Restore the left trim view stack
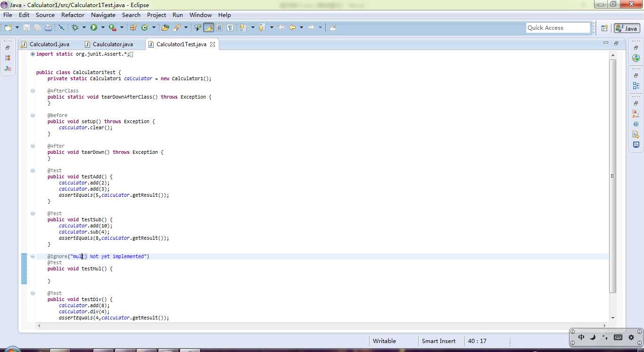The image size is (644, 352). coord(8,48)
